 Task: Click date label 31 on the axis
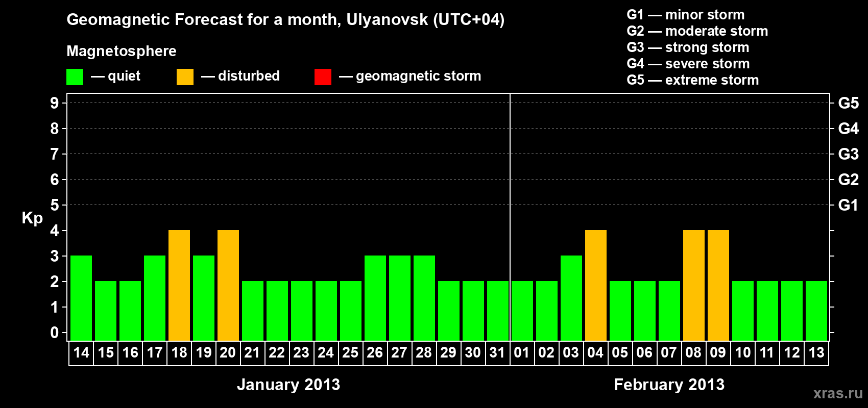click(497, 352)
